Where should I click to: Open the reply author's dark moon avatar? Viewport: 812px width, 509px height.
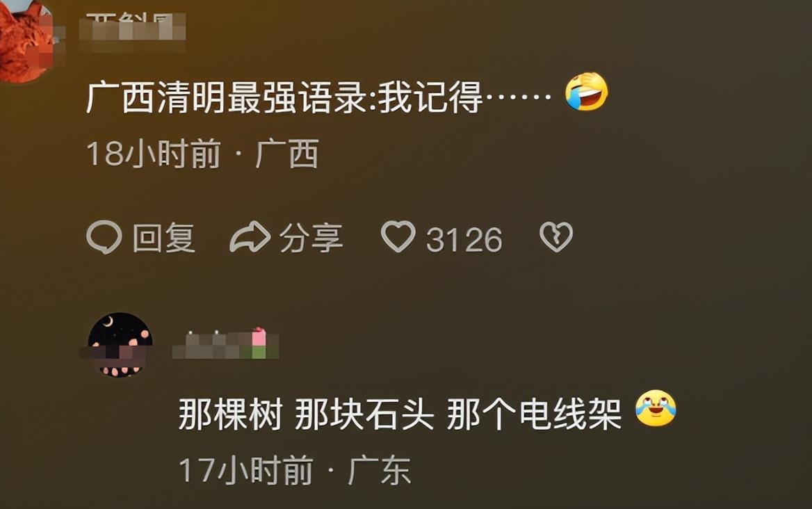[120, 345]
